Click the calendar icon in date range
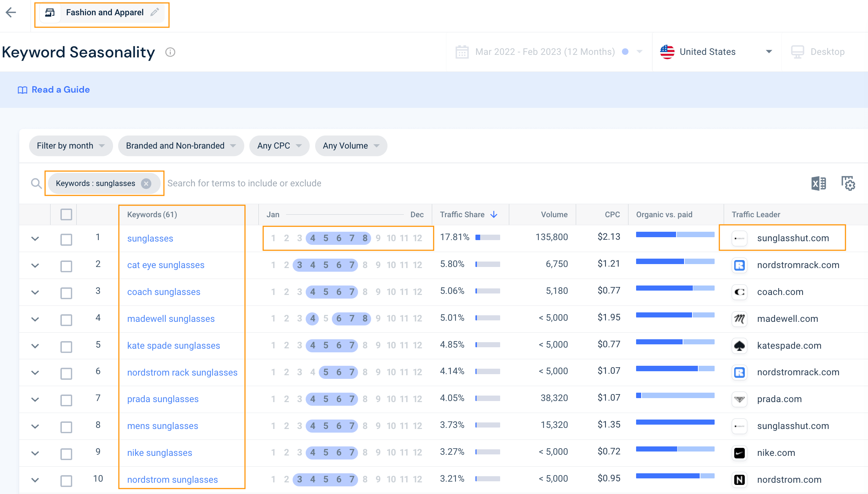This screenshot has width=868, height=494. pyautogui.click(x=462, y=52)
